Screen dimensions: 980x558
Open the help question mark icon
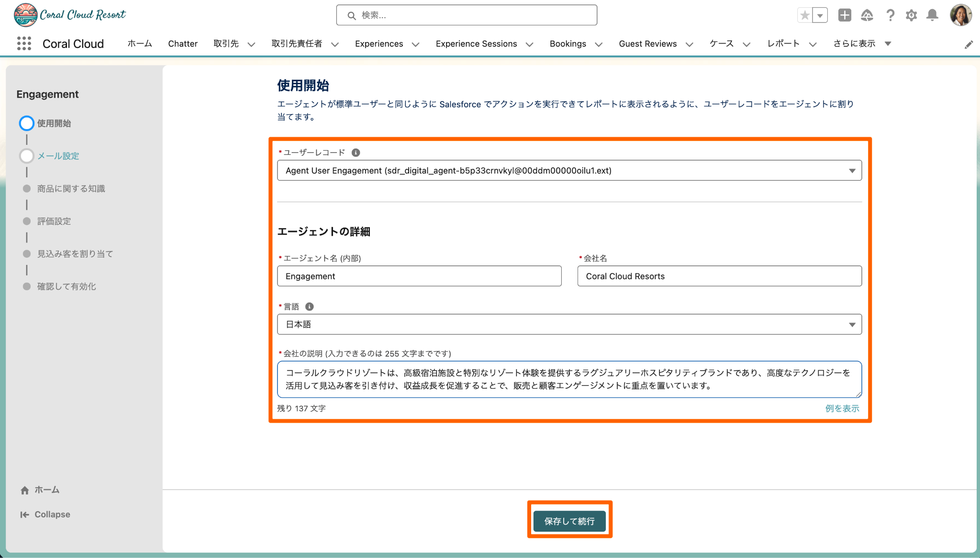[890, 15]
